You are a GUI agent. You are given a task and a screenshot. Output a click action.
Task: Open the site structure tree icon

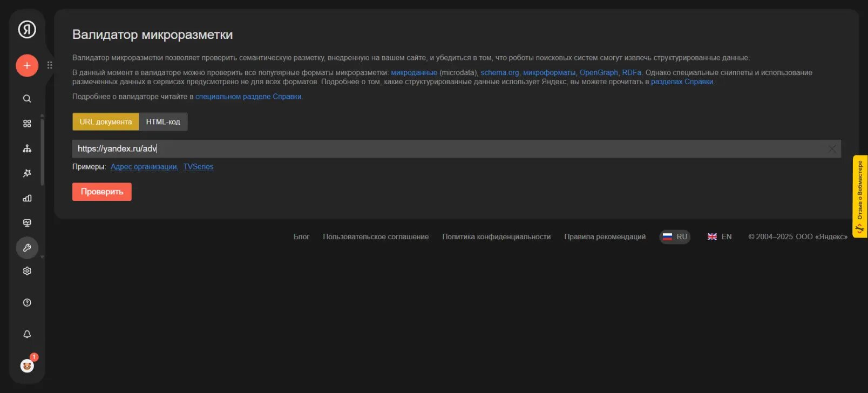click(27, 148)
